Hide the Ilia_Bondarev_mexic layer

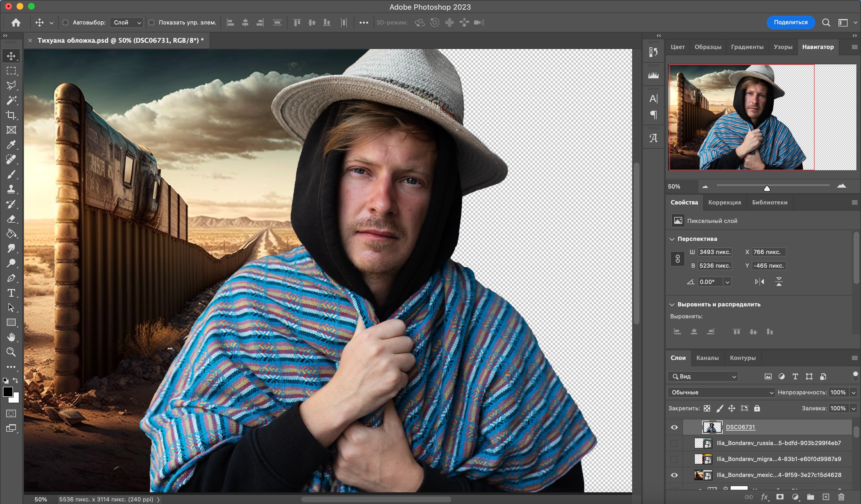coord(674,475)
